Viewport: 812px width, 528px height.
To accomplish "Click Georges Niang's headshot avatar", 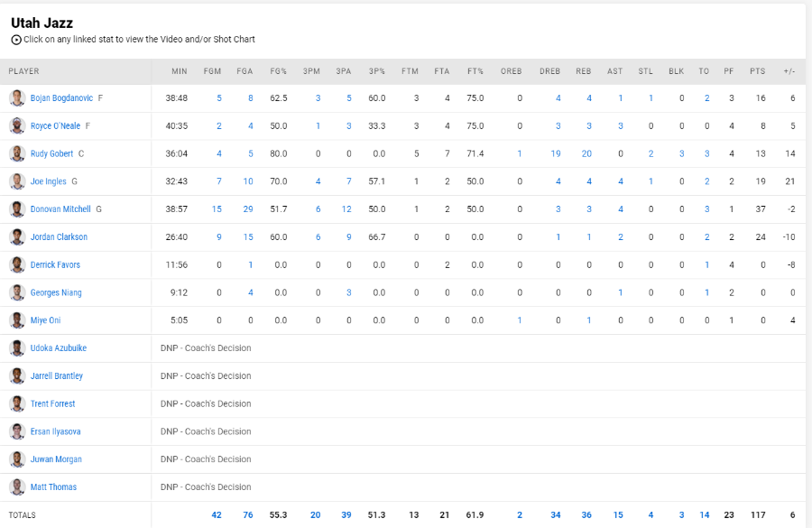I will pyautogui.click(x=17, y=292).
